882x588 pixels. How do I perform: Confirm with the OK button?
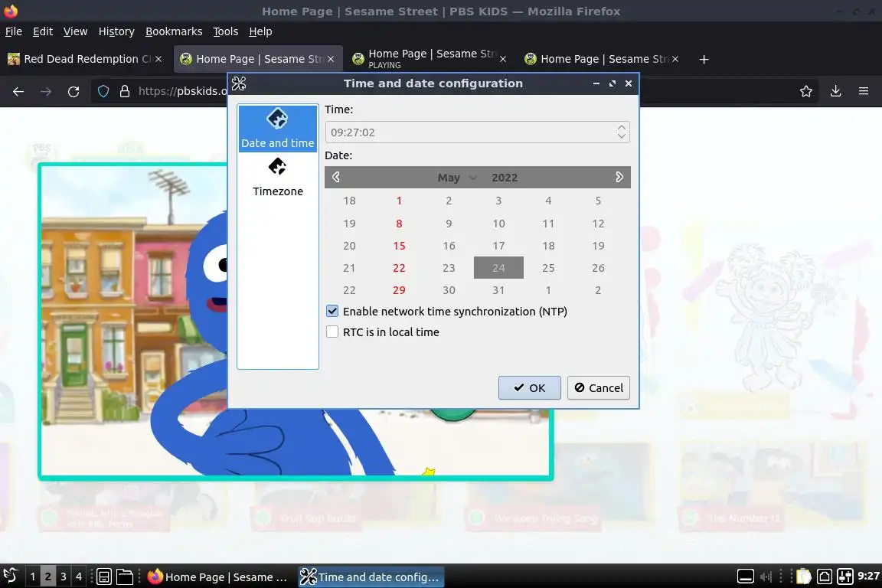529,387
